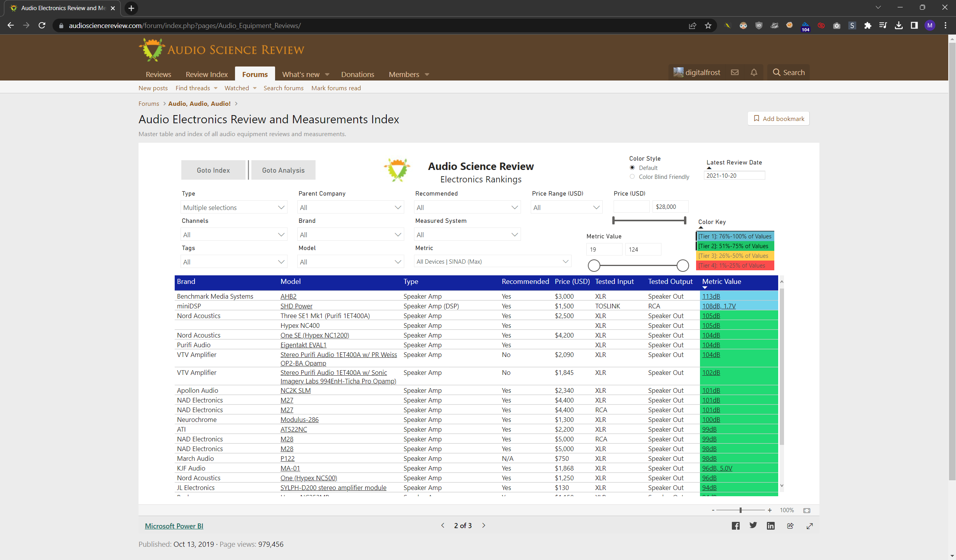Zoom in with the plus icon
Viewport: 956px width, 560px height.
pyautogui.click(x=770, y=510)
